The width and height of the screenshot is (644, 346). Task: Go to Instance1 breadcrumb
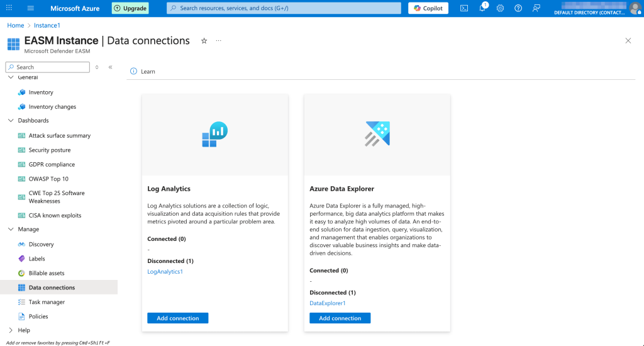47,25
